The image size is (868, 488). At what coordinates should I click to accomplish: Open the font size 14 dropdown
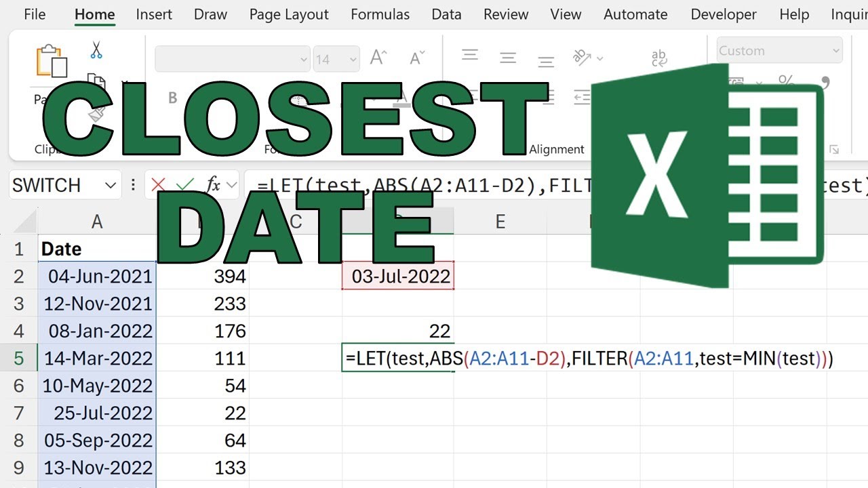352,59
